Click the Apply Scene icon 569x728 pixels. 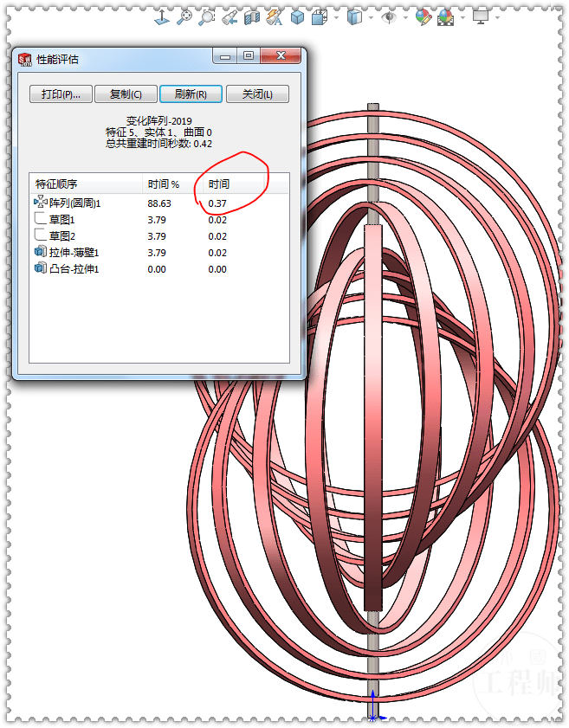(x=445, y=17)
